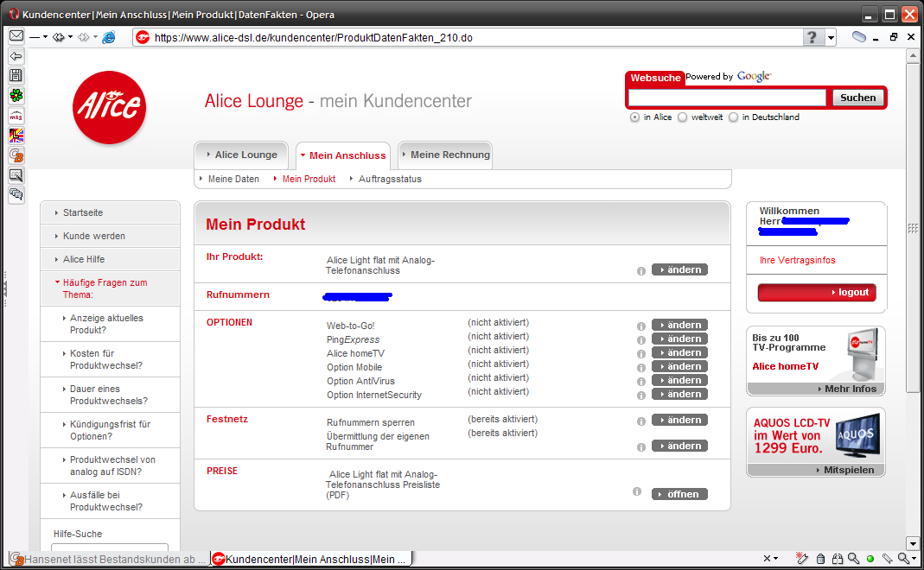The height and width of the screenshot is (570, 924).
Task: Switch to 'Hansenet lässt Bestandskunden' browser tab
Action: 109,559
